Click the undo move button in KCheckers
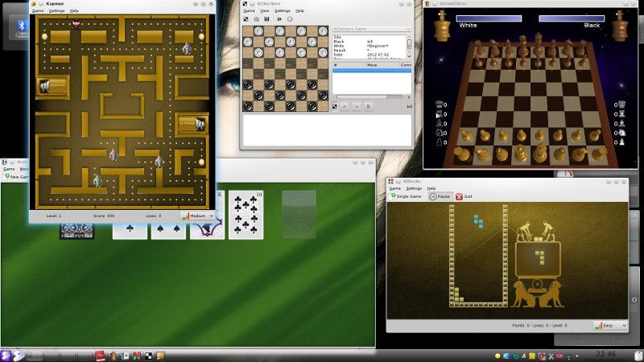Screen dimensions: 644x362 pos(345,106)
